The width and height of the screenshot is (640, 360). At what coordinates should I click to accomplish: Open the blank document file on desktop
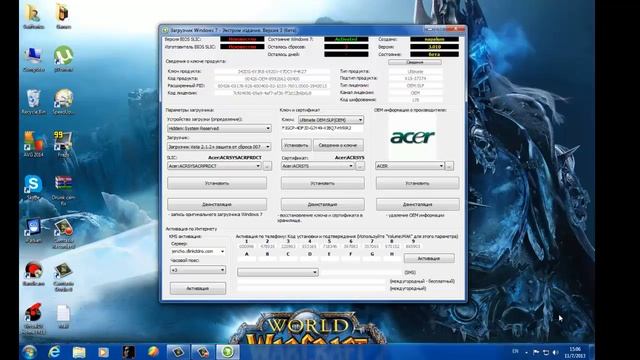(x=63, y=316)
